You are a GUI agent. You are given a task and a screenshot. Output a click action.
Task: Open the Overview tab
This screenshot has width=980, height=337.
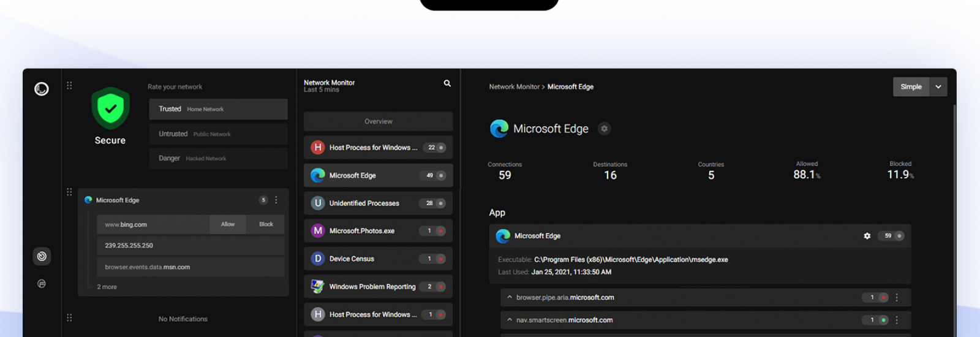pos(379,121)
